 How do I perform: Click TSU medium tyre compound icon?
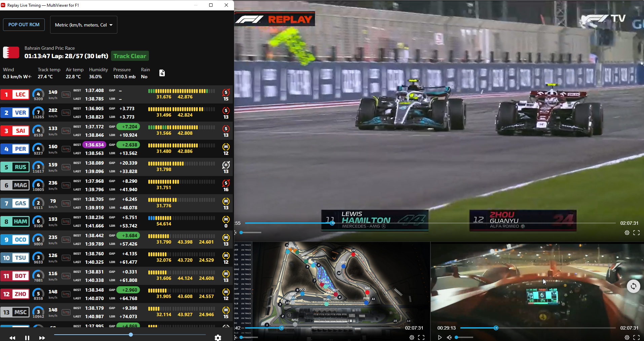tap(226, 256)
